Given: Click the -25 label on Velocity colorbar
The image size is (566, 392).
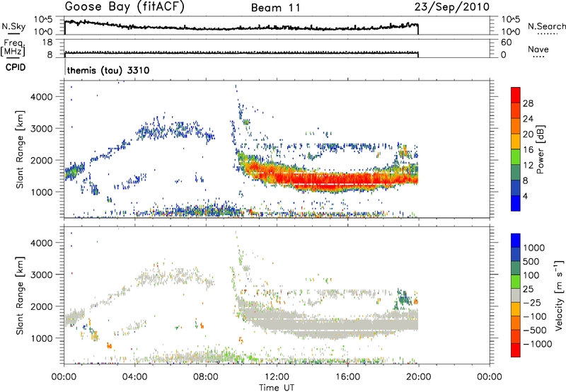Looking at the screenshot, I should pyautogui.click(x=532, y=302).
